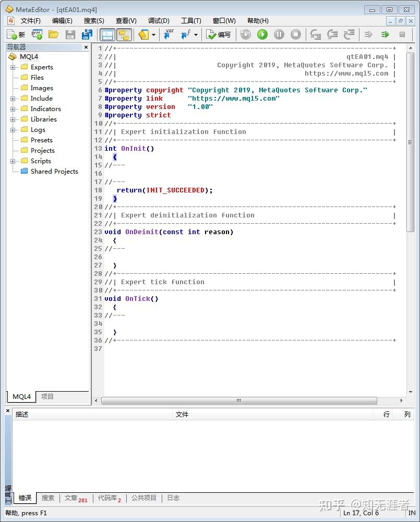
Task: Toggle the Navigator panel view button
Action: [x=124, y=34]
